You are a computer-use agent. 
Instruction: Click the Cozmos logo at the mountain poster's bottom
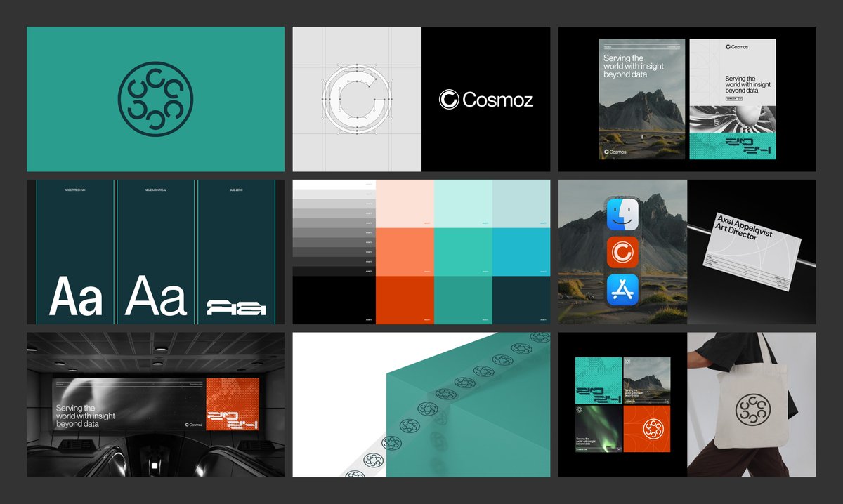pos(615,152)
